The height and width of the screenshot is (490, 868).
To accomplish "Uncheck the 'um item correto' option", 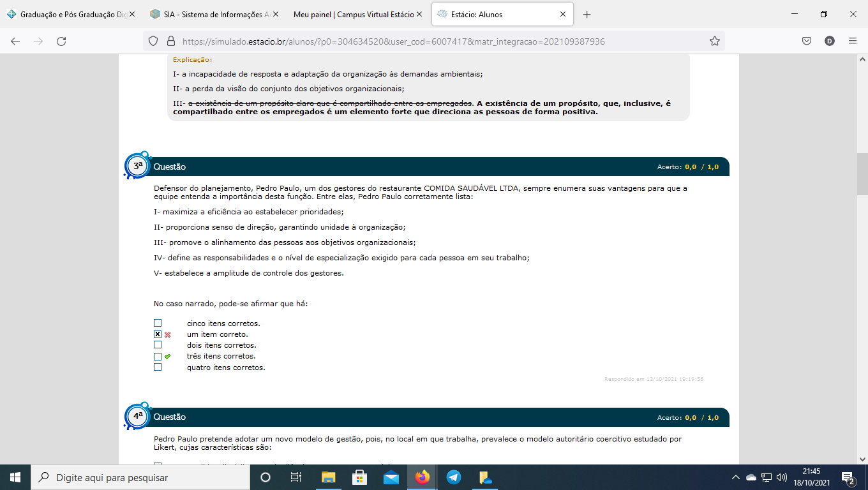I will coord(158,334).
